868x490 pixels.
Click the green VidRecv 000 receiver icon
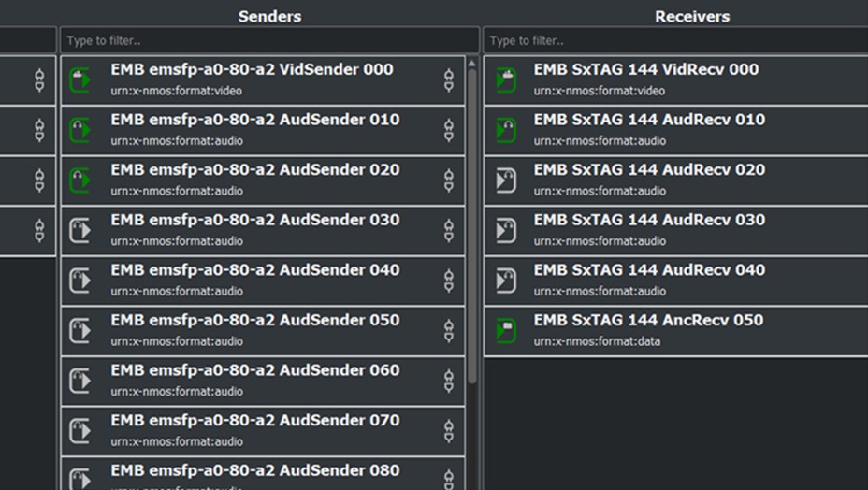[x=506, y=79]
